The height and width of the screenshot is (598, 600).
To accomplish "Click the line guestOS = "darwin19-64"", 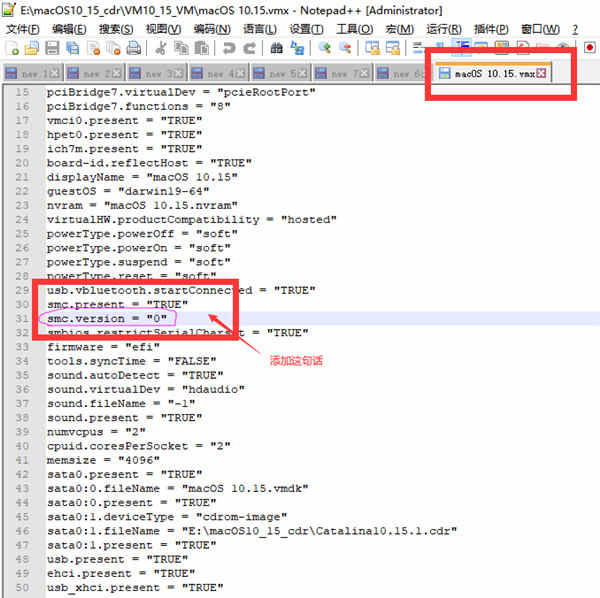I will pyautogui.click(x=128, y=191).
